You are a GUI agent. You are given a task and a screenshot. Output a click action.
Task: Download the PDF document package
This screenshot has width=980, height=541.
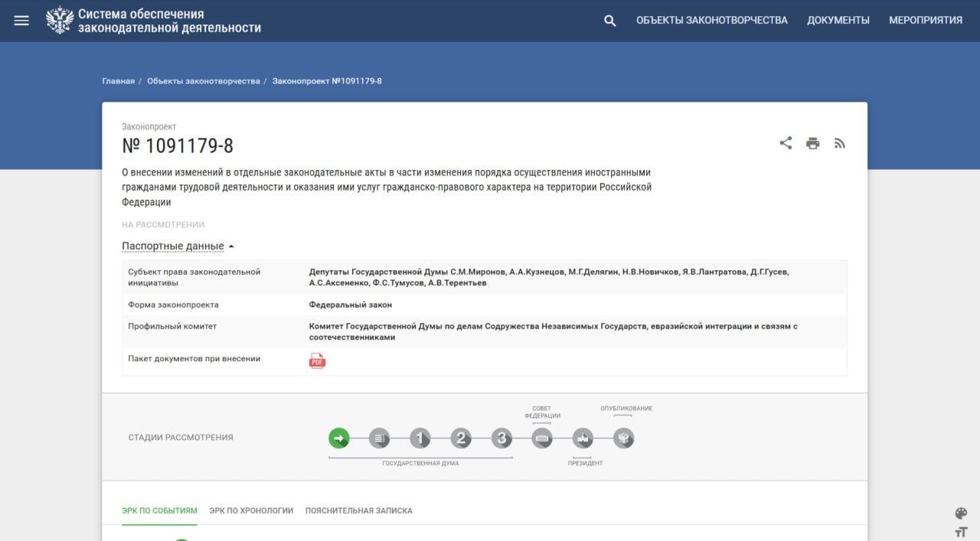(x=317, y=361)
